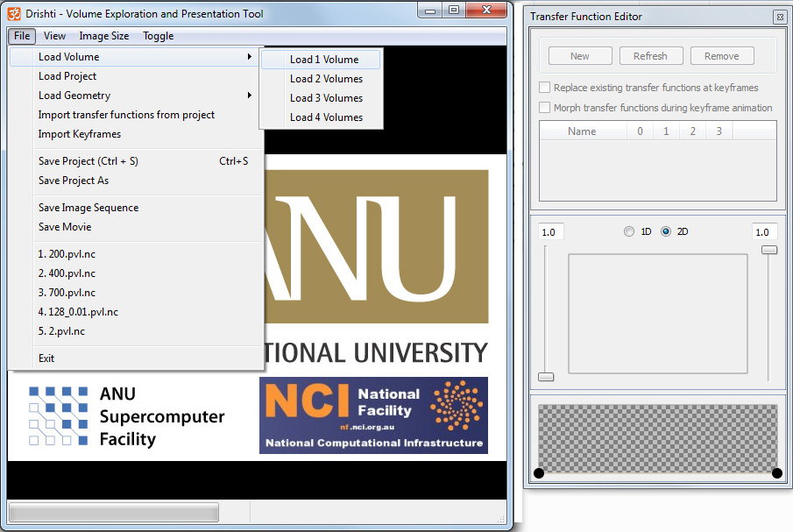This screenshot has width=793, height=532.
Task: Click Exit in the File menu
Action: tap(135, 358)
